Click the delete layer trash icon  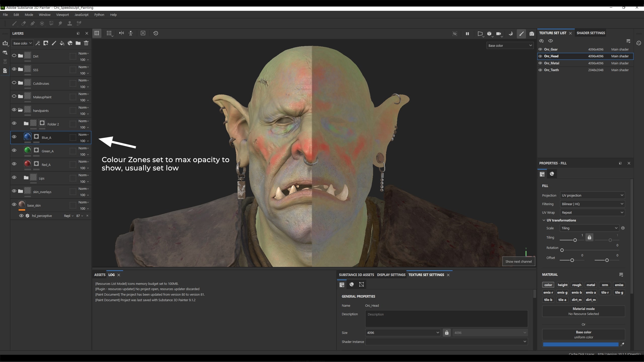(x=86, y=43)
